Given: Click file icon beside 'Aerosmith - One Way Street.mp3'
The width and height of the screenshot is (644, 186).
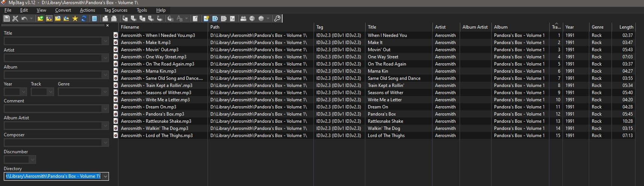Looking at the screenshot, I should 116,57.
